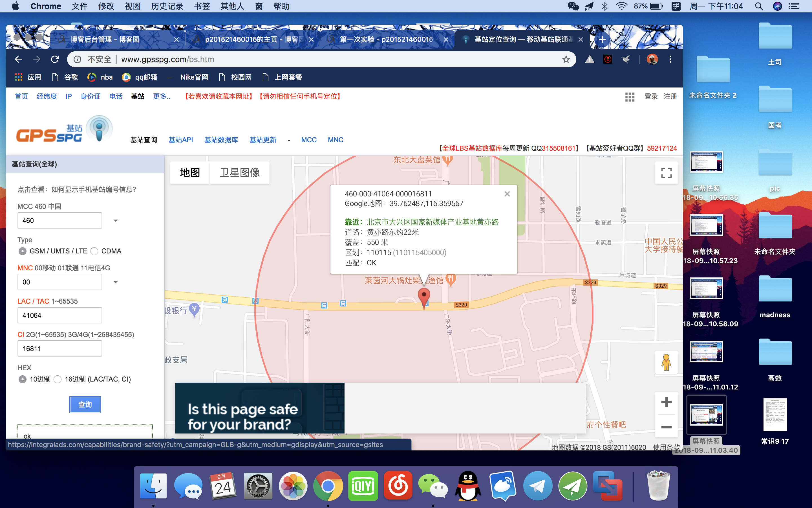Click 登录 login link
Screen dimensions: 812x508
(x=651, y=97)
